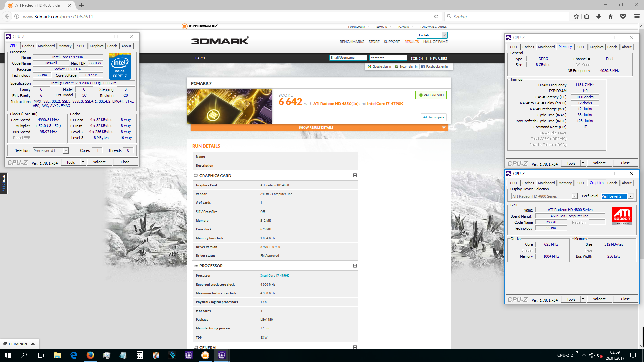The height and width of the screenshot is (362, 644).
Task: Click the Valid Result badge
Action: [431, 95]
